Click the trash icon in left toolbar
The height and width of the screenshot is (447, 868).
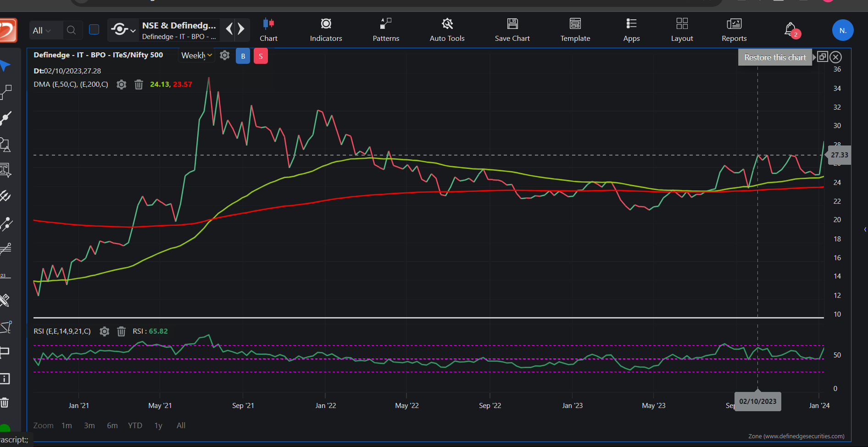coord(5,403)
